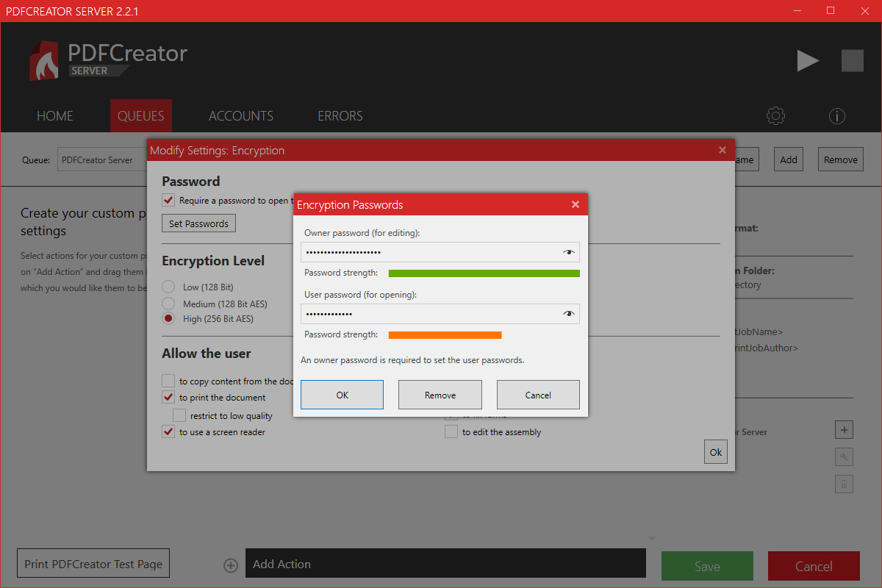
Task: Click Ok in Modify Settings dialog
Action: pos(716,452)
